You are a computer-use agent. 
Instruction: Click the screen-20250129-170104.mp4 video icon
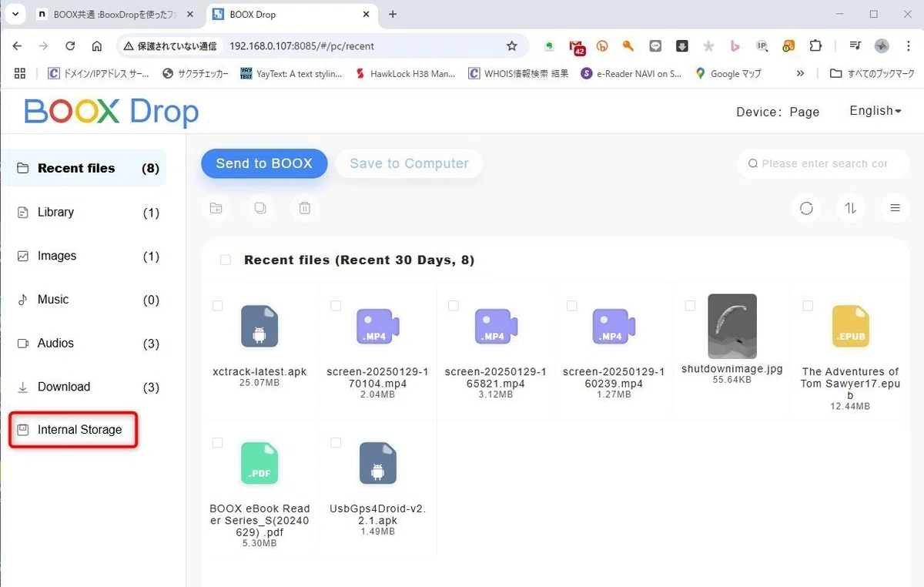click(x=377, y=326)
